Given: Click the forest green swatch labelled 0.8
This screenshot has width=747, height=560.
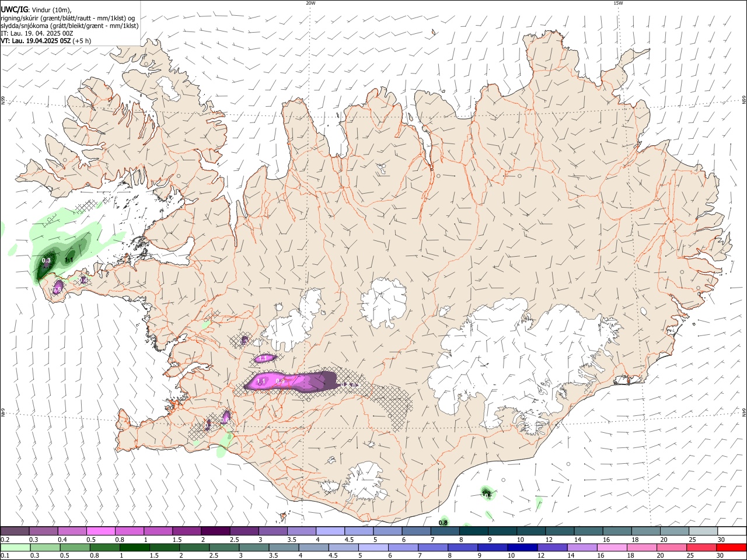Looking at the screenshot, I should 105,548.
